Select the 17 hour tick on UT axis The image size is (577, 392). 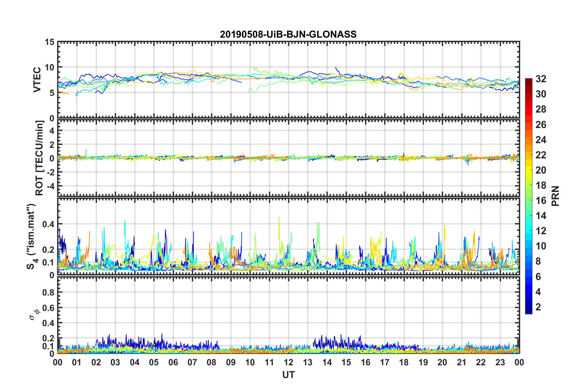pyautogui.click(x=385, y=362)
